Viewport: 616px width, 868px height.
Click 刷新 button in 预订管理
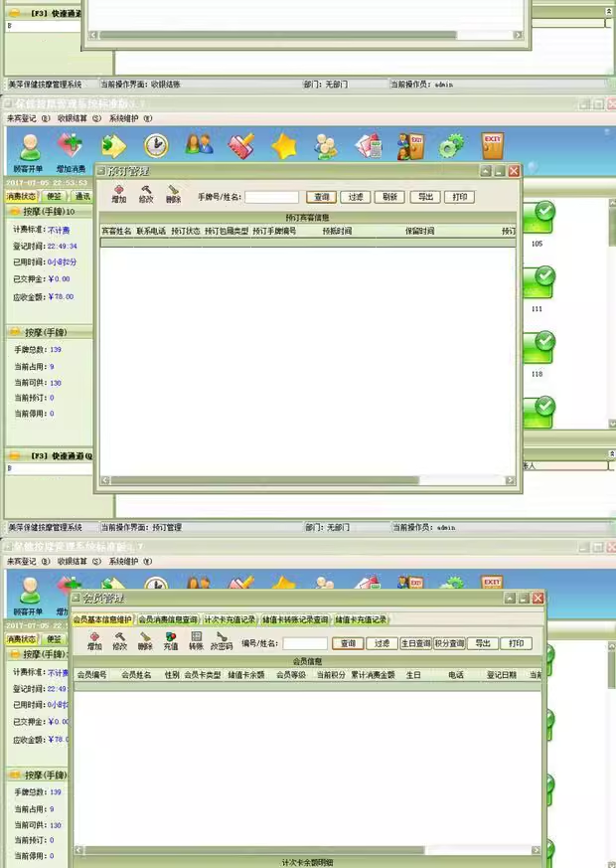pyautogui.click(x=389, y=197)
